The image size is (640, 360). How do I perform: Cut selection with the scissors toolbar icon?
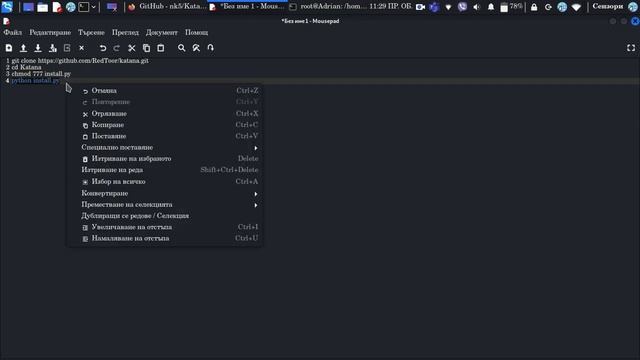(x=131, y=48)
